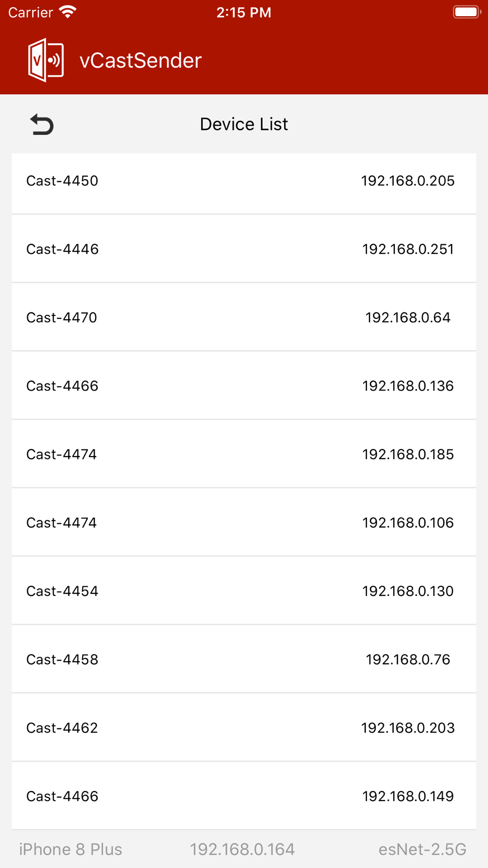The image size is (488, 868).
Task: Tap the 2:15 PM clock
Action: [244, 12]
